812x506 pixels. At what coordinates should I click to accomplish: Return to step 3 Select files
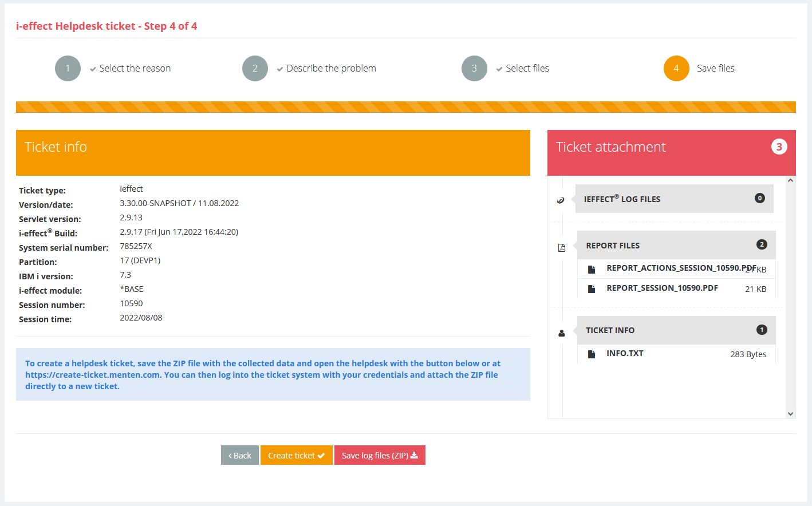pos(474,69)
